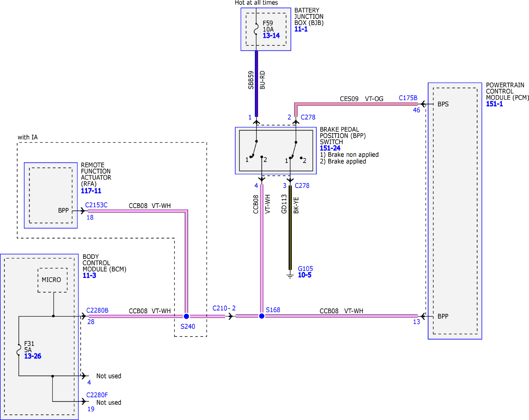Select the MICRO block in BCM

[52, 280]
